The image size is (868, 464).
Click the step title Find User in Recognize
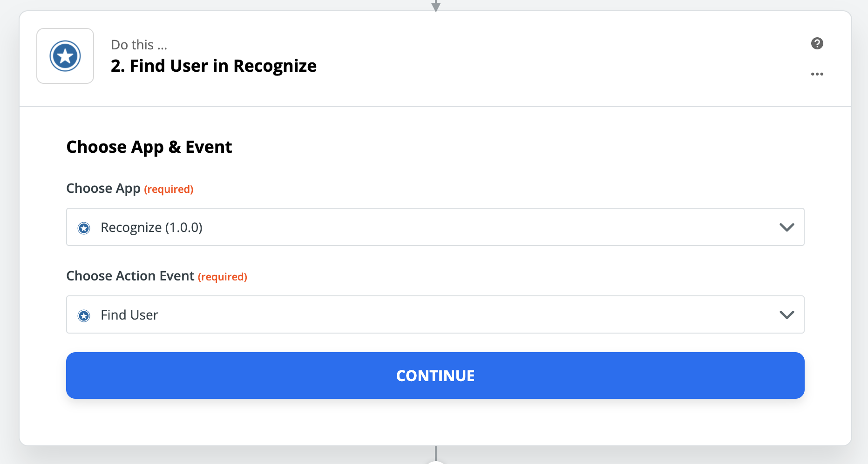[213, 66]
